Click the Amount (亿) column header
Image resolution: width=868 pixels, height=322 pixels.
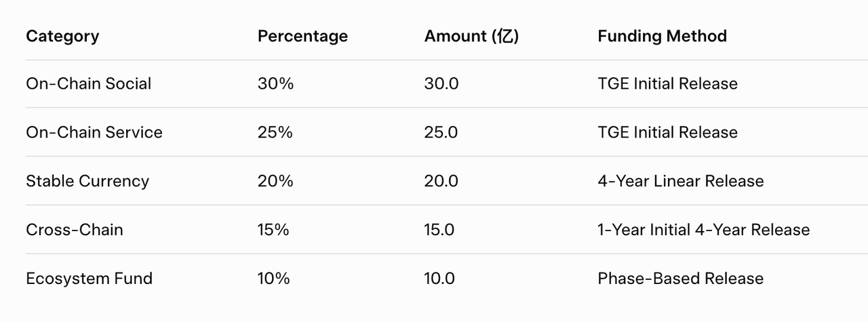(471, 37)
